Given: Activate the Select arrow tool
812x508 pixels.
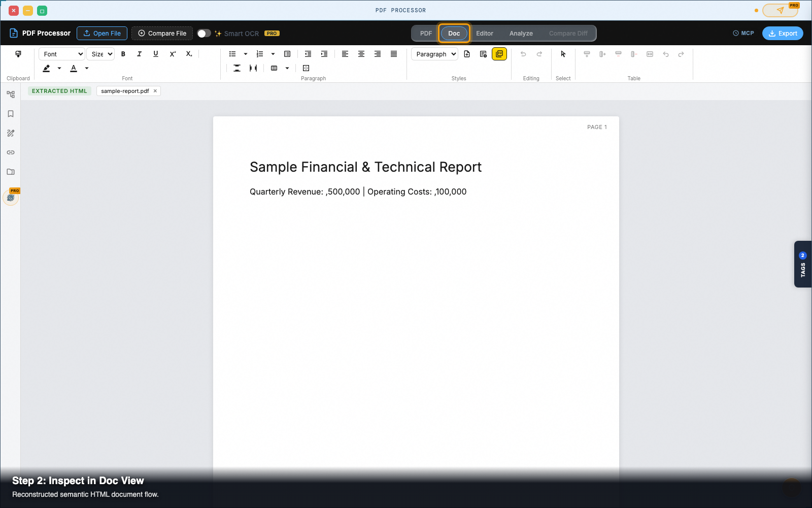Looking at the screenshot, I should point(563,54).
